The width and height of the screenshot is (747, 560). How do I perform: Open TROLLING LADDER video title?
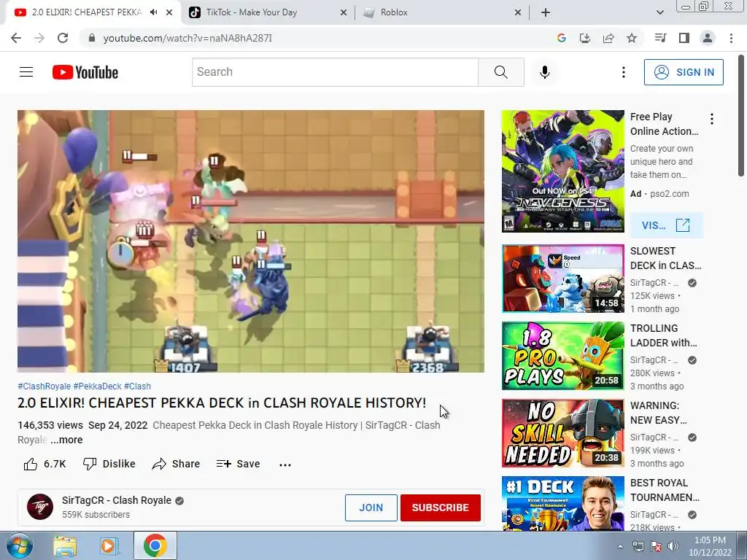click(x=663, y=335)
